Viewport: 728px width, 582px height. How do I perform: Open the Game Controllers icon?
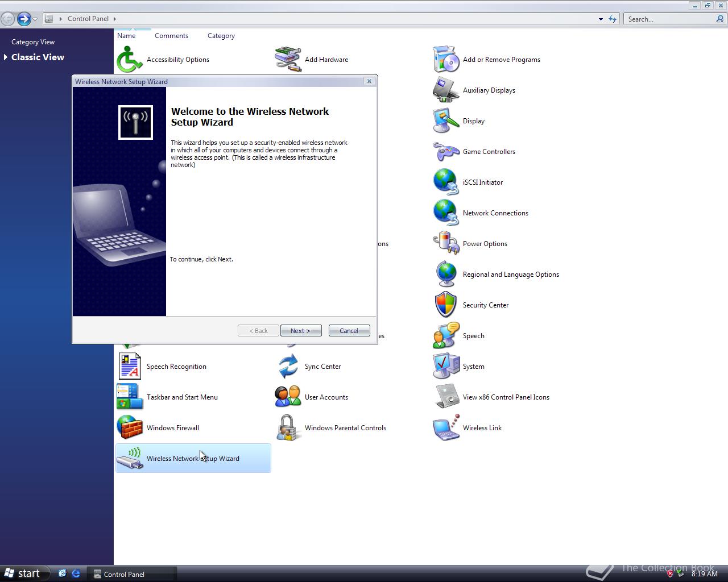tap(446, 152)
